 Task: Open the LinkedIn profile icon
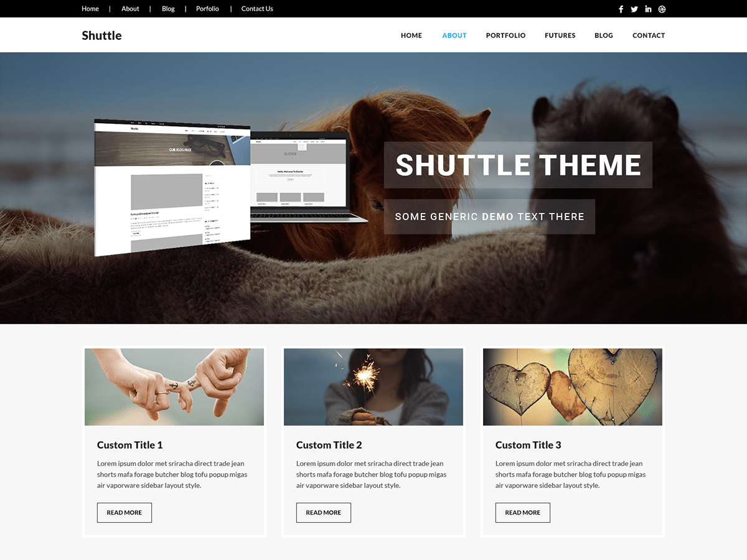[x=647, y=9]
